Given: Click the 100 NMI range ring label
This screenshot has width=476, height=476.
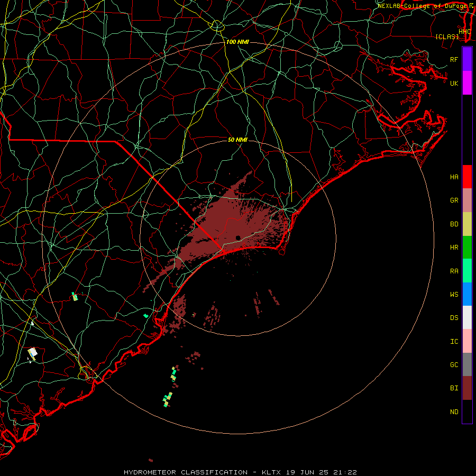Looking at the screenshot, I should [237, 42].
